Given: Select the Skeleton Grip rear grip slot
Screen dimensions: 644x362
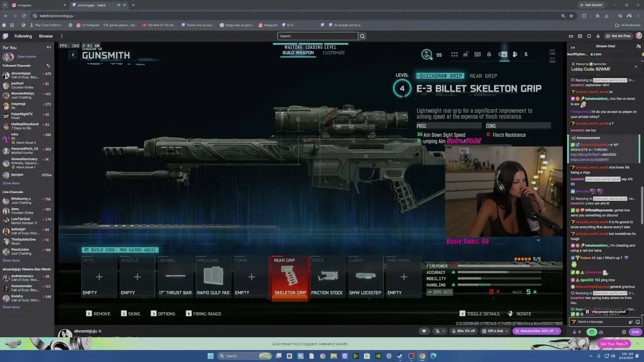Looking at the screenshot, I should point(290,278).
